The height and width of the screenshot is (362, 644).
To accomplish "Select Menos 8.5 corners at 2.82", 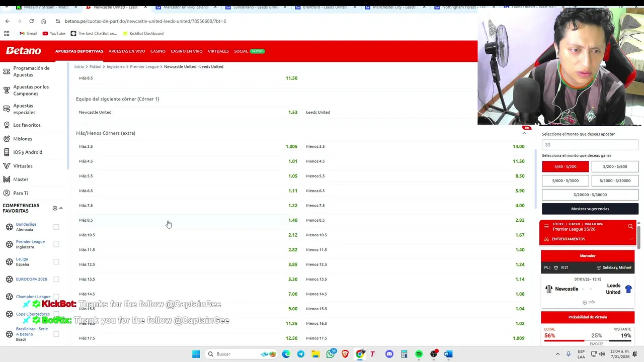I will click(x=415, y=220).
